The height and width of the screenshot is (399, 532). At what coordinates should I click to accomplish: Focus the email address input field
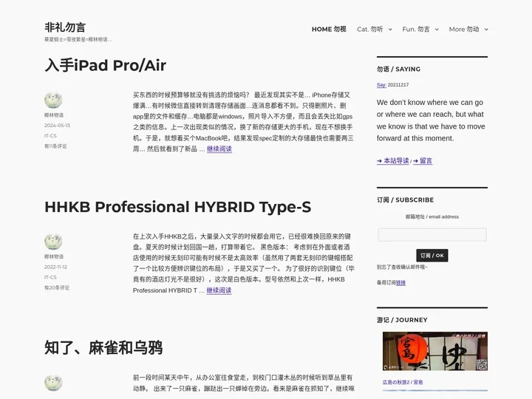click(x=432, y=235)
